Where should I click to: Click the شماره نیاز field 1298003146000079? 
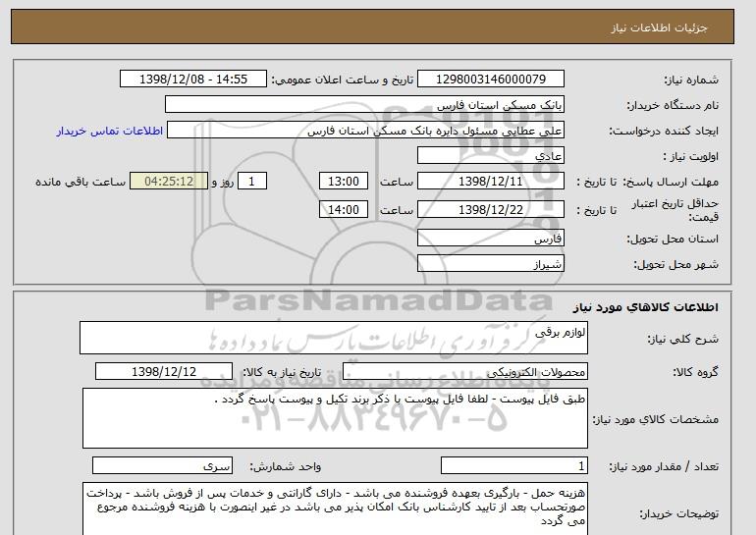click(490, 80)
